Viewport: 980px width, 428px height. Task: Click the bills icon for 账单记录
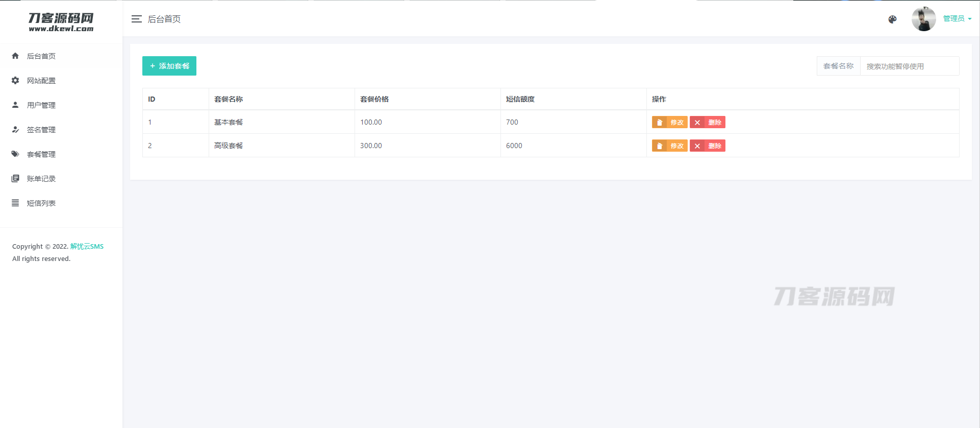(15, 178)
